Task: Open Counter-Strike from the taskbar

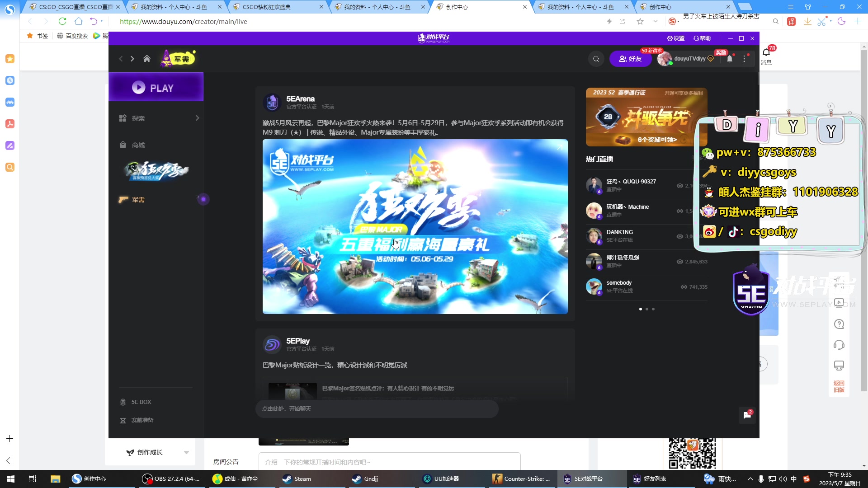Action: (521, 479)
